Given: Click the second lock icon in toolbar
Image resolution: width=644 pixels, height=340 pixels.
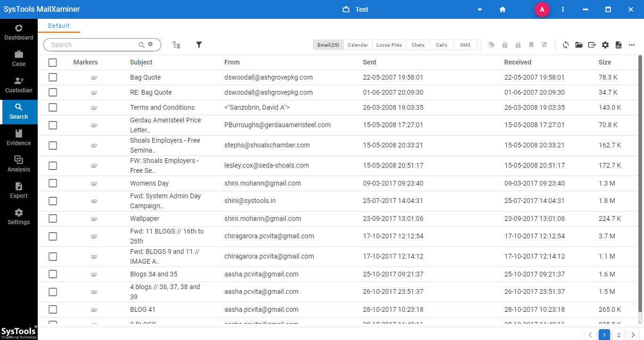Looking at the screenshot, I should [518, 45].
